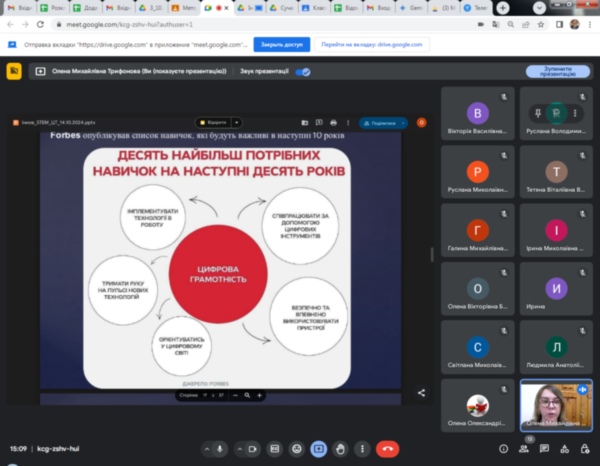Click the camera button in call controls

tap(251, 449)
